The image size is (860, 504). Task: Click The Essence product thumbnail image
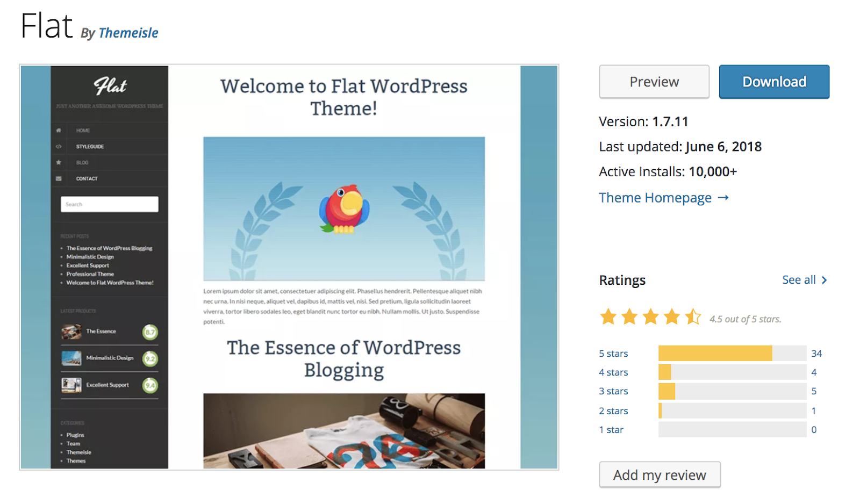pos(71,332)
